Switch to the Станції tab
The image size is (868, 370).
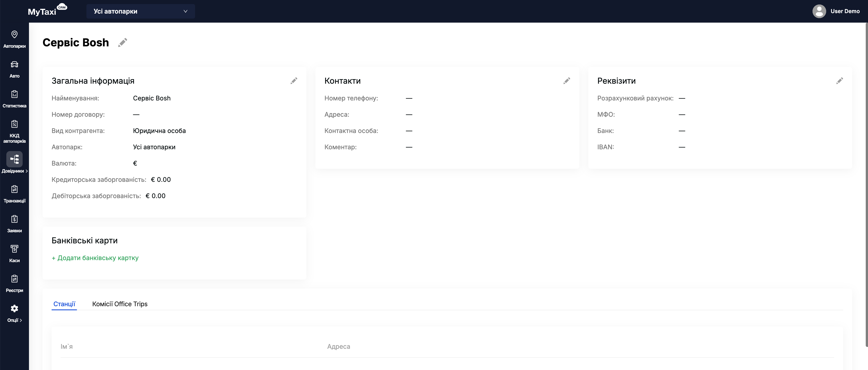64,304
